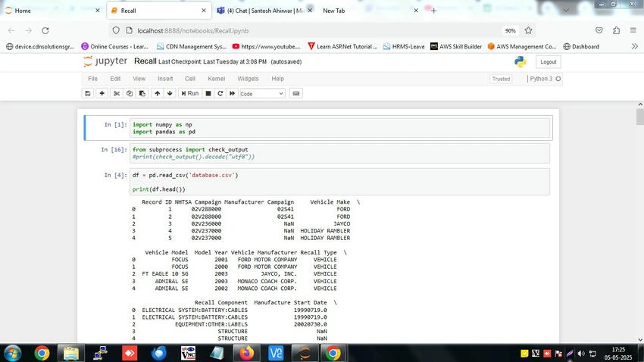Image resolution: width=644 pixels, height=362 pixels.
Task: Open the Dashboard bookmark
Action: tap(581, 47)
